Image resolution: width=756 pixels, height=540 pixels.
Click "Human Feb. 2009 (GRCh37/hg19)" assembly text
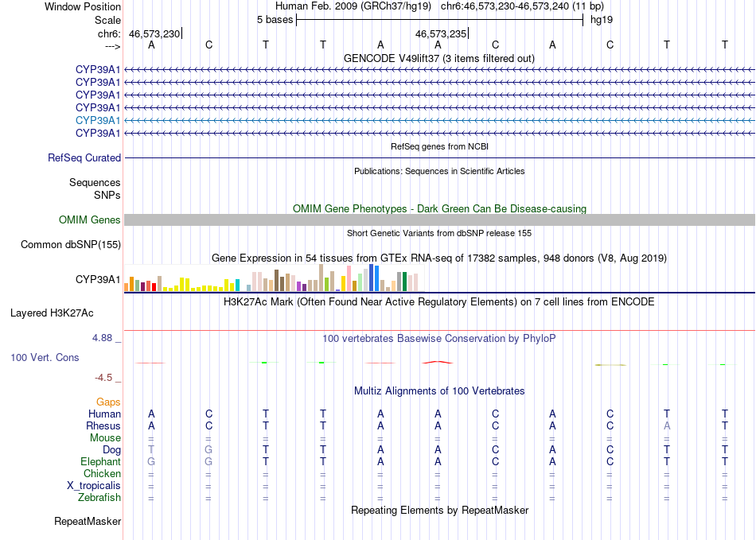(353, 6)
